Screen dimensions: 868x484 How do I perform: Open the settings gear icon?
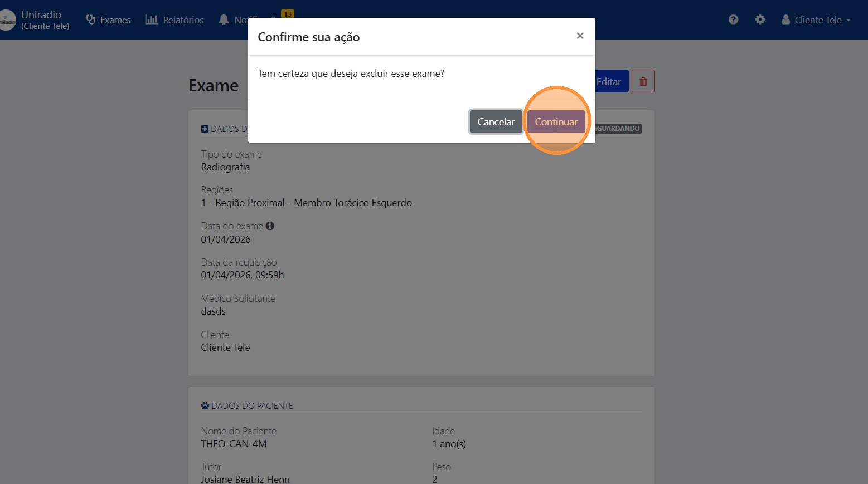[760, 19]
